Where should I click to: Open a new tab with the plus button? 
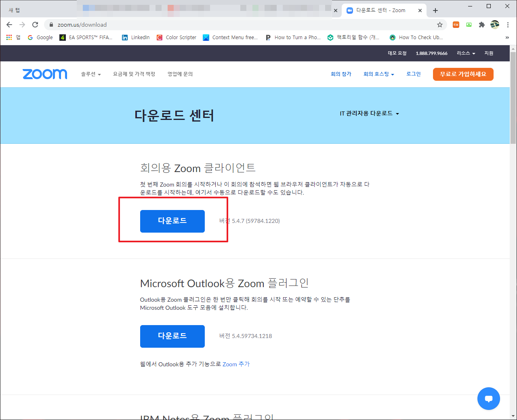(x=435, y=10)
